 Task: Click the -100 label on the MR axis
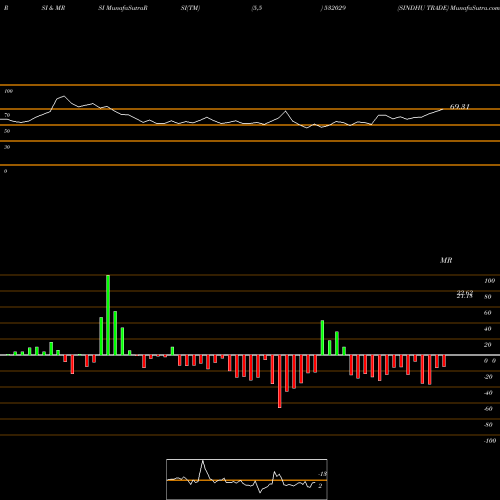(490, 441)
